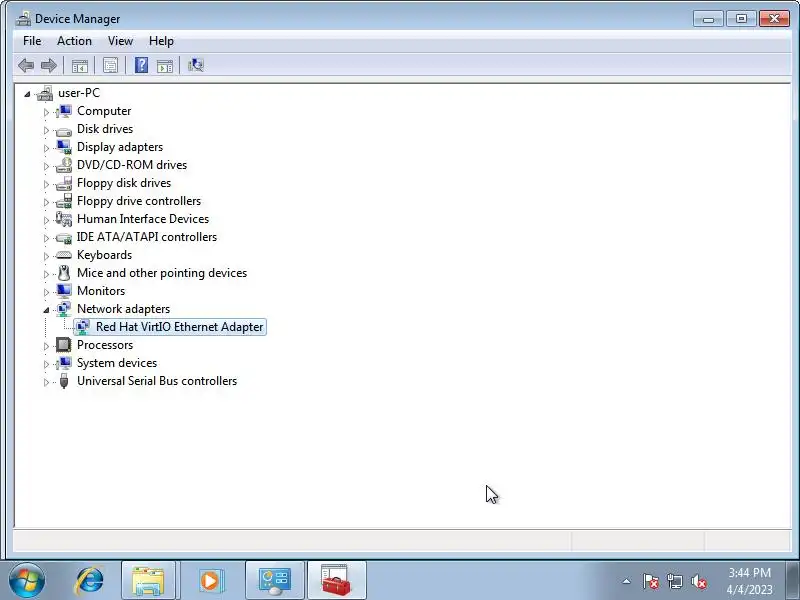Click the Mice and pointing devices icon
The image size is (800, 600).
point(64,273)
